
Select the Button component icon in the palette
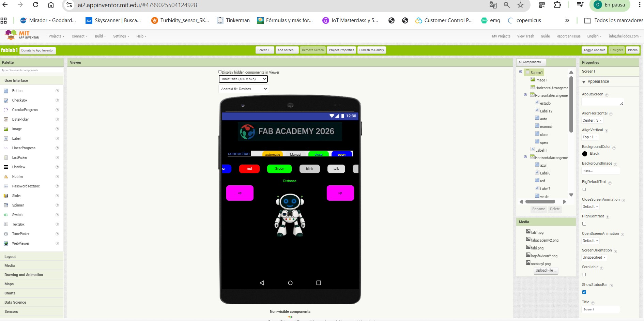click(x=6, y=91)
